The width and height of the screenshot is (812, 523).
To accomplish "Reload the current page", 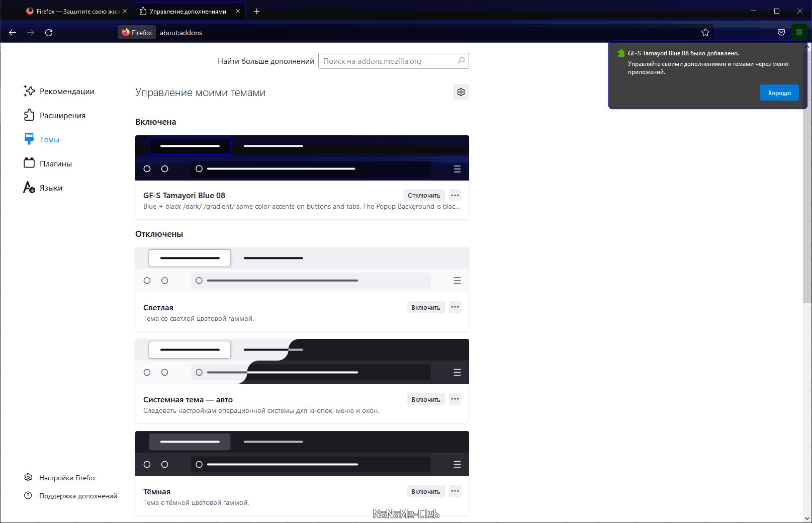I will click(x=49, y=33).
